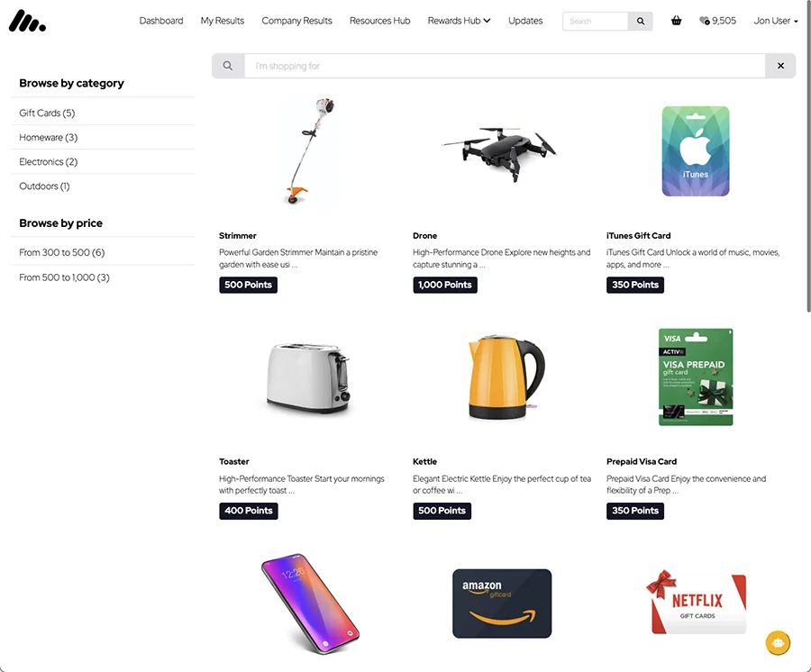Screen dimensions: 811x672
Task: Open the iTunes Gift Card thumbnail
Action: (x=695, y=151)
